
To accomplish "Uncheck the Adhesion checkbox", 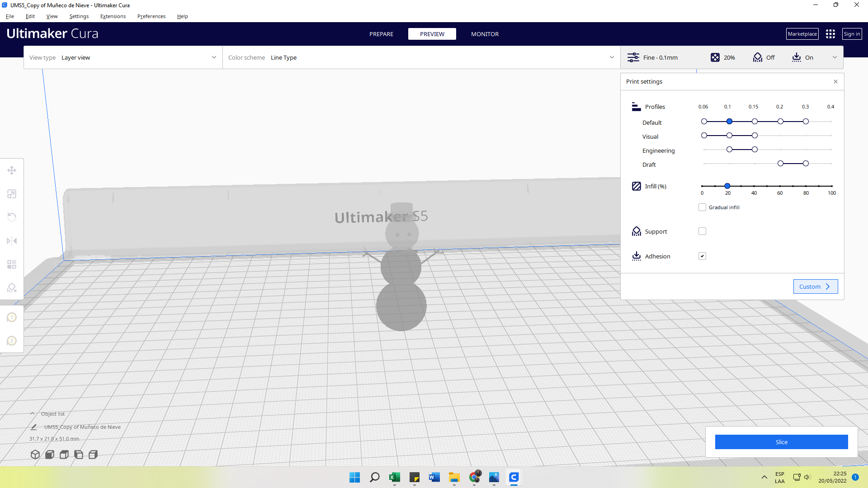I will point(702,256).
